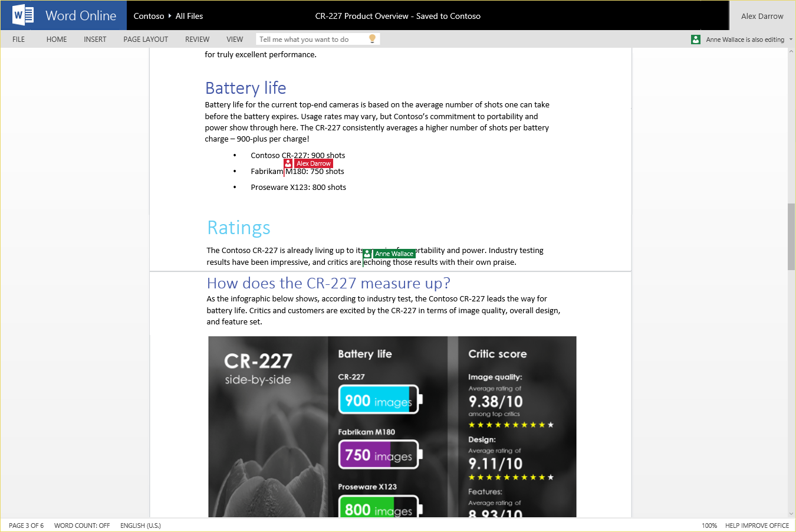Click the vertical scrollbar thumb
This screenshot has width=796, height=532.
tap(791, 236)
